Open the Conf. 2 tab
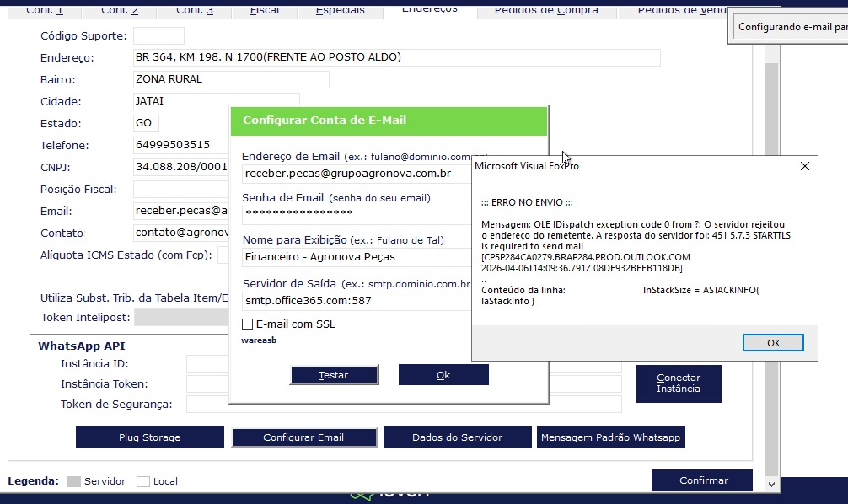This screenshot has height=504, width=848. (x=120, y=11)
